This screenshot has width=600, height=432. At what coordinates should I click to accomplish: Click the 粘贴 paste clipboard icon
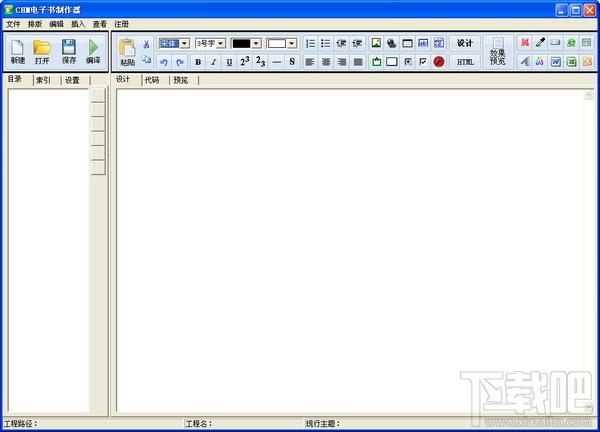(127, 52)
